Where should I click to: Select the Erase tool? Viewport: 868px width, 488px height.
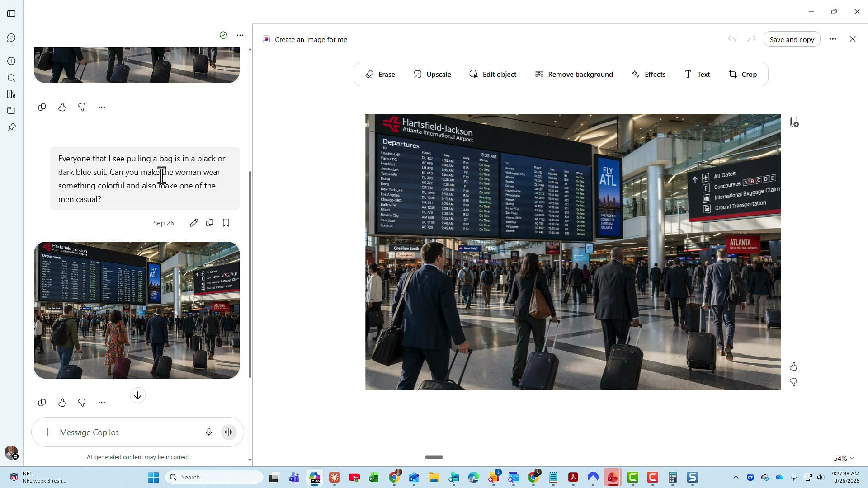pyautogui.click(x=380, y=74)
